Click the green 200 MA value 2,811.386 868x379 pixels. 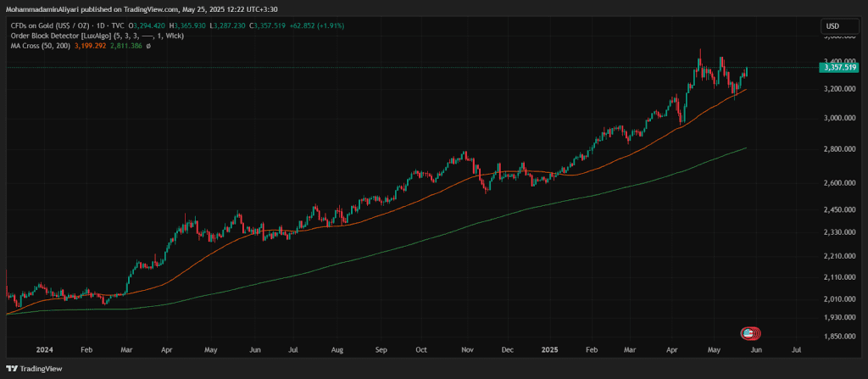coord(125,46)
